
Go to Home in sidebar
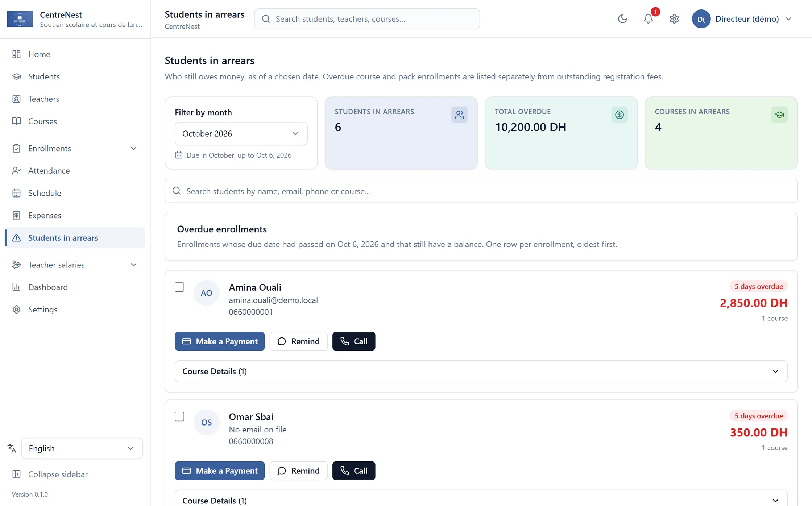click(75, 54)
